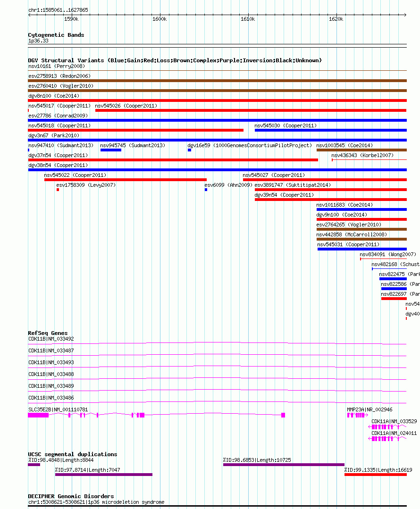Click the dgv8n100 (Coe2014) loss track

click(x=217, y=100)
